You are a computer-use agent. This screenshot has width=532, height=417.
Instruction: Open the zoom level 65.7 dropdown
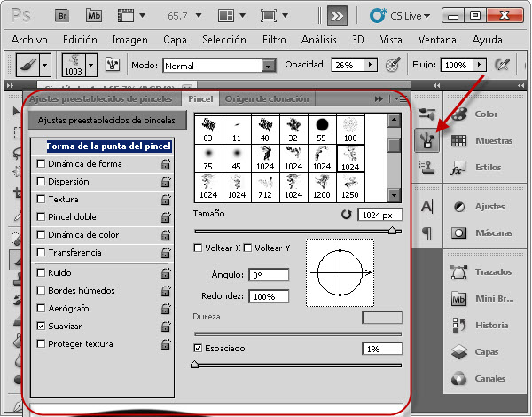pyautogui.click(x=199, y=16)
